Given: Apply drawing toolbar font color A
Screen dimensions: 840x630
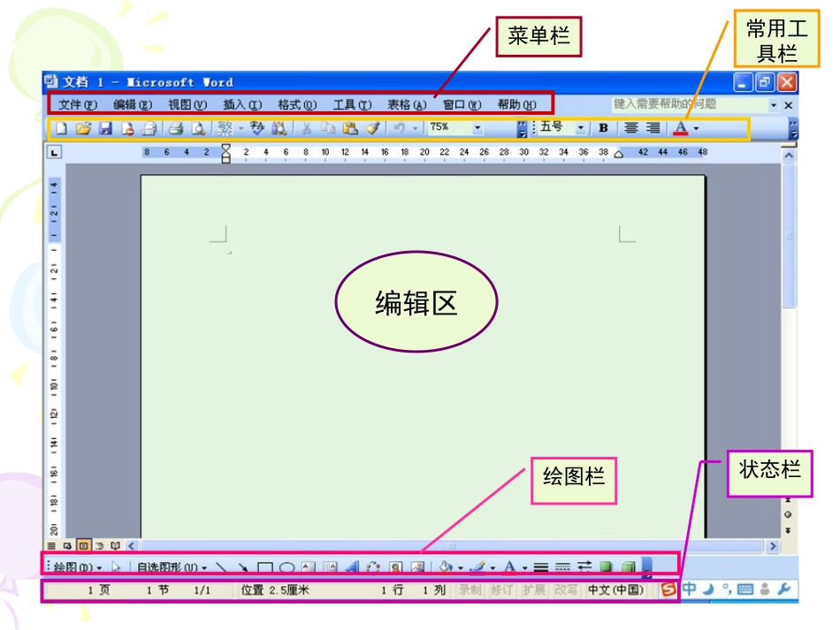Looking at the screenshot, I should point(509,567).
